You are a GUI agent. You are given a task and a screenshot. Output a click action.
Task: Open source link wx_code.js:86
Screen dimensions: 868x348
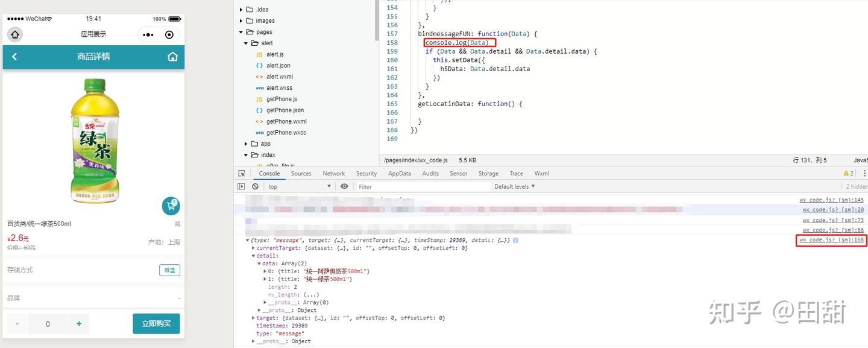833,230
